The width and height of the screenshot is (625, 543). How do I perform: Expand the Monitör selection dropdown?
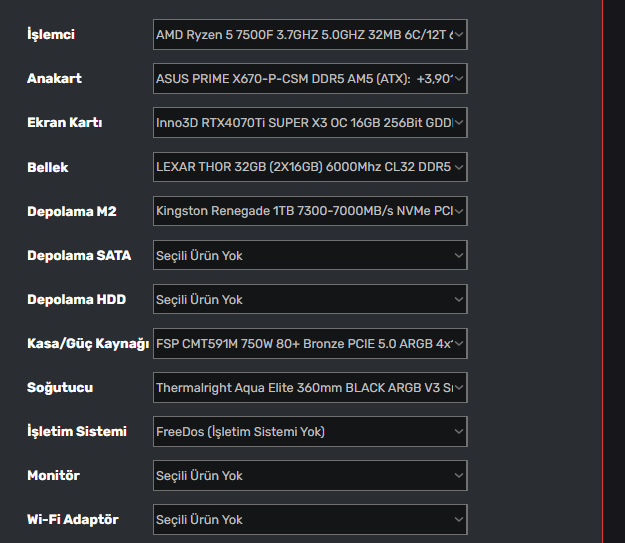tap(309, 475)
